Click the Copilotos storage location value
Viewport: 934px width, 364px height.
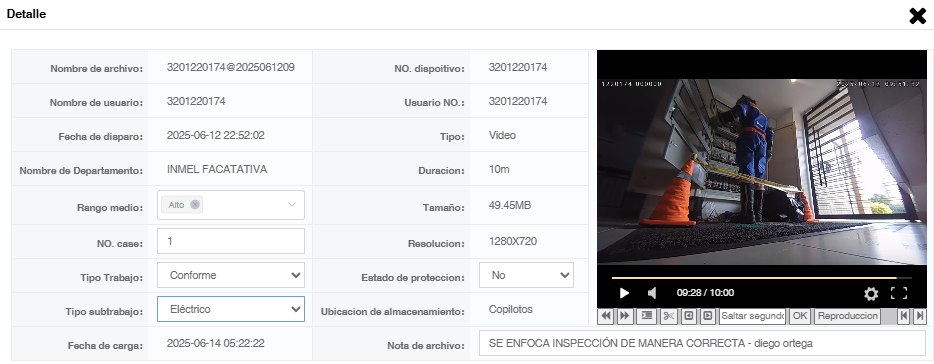click(510, 310)
